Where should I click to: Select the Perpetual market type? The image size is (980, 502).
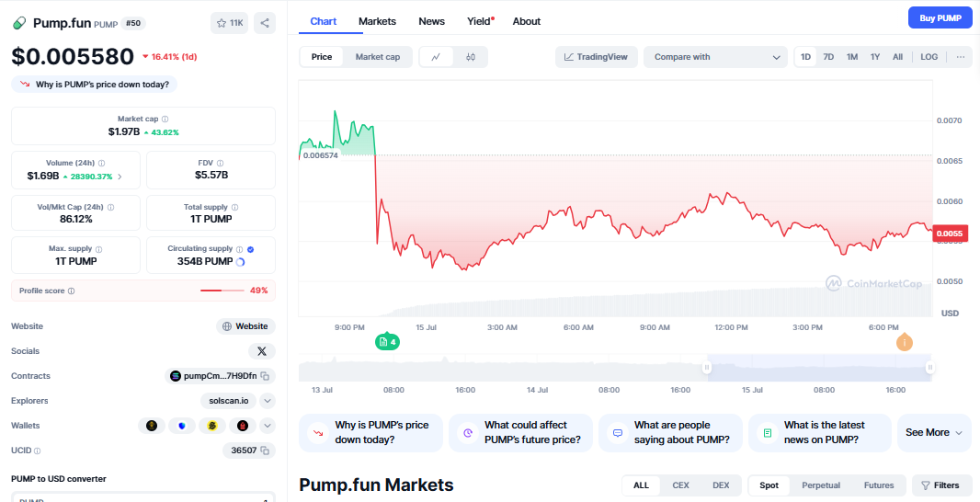pos(821,485)
